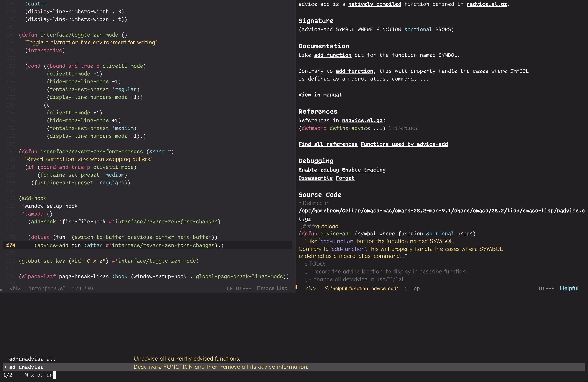Enable tracing for advice-add
Viewport: 588px width, 382px height.
(x=364, y=170)
